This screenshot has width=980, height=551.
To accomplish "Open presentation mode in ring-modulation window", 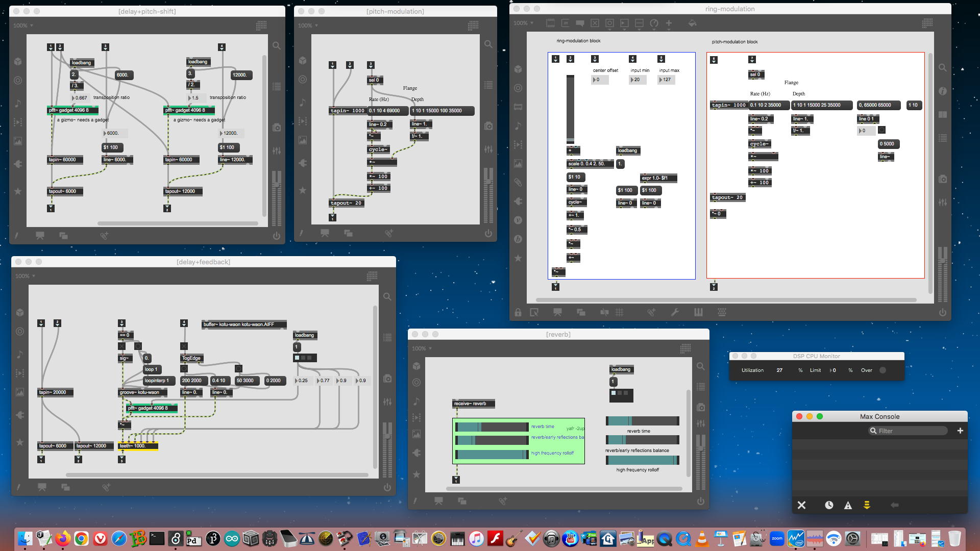I will pyautogui.click(x=557, y=312).
